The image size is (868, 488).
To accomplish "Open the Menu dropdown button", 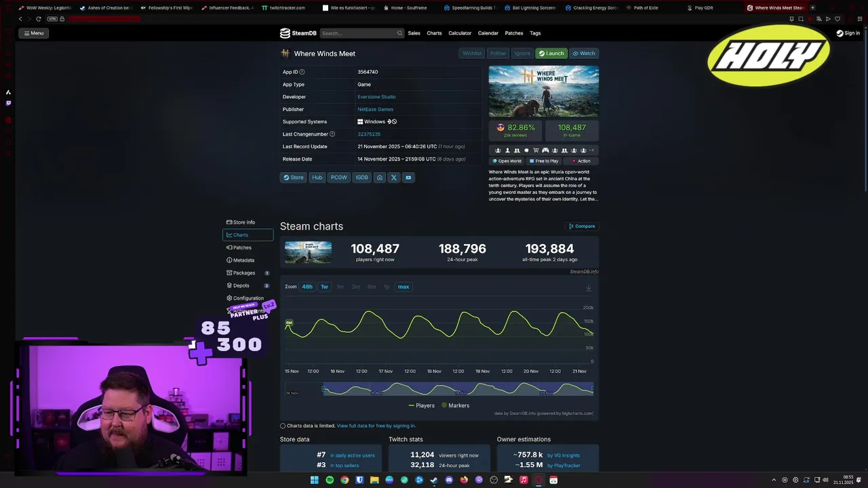I will 34,33.
